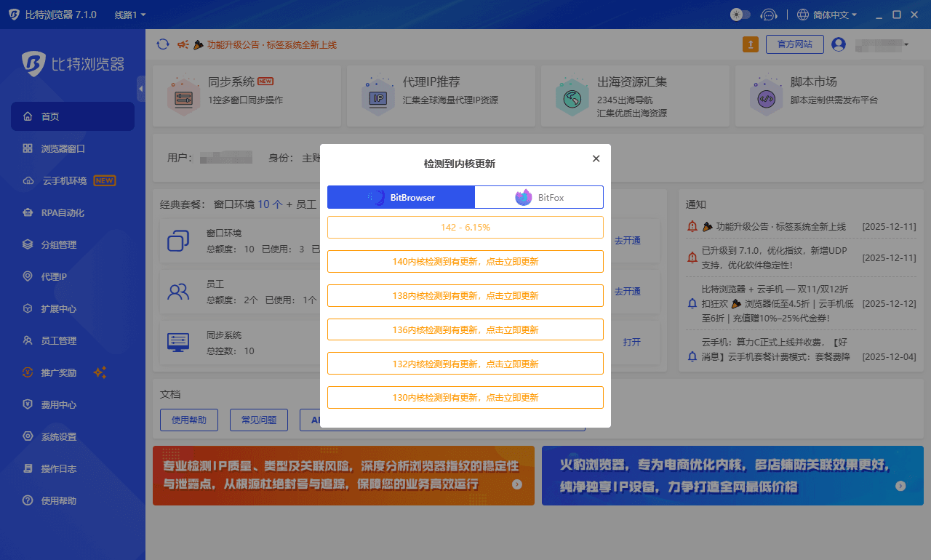Click the 140内核 update button
931x560 pixels.
465,261
